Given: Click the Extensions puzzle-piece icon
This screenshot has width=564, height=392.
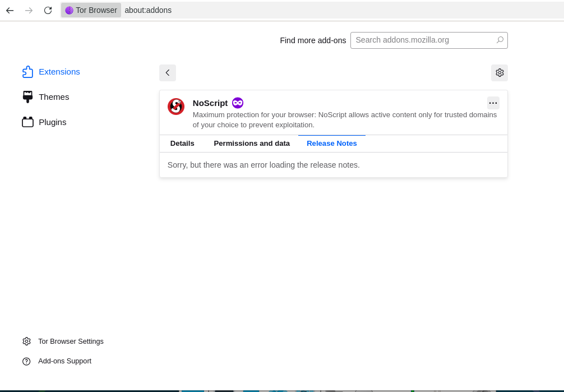Looking at the screenshot, I should (x=27, y=72).
